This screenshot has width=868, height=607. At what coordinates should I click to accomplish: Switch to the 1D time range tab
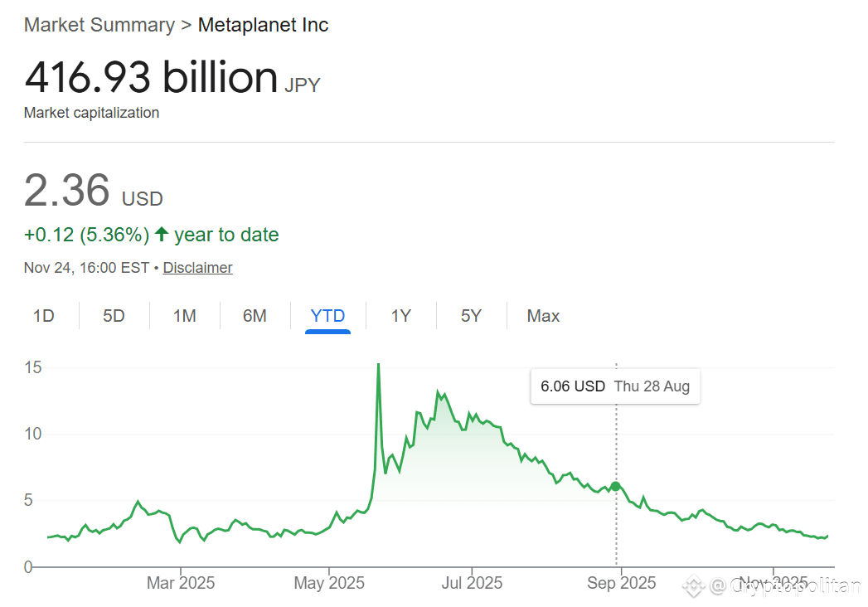point(43,315)
